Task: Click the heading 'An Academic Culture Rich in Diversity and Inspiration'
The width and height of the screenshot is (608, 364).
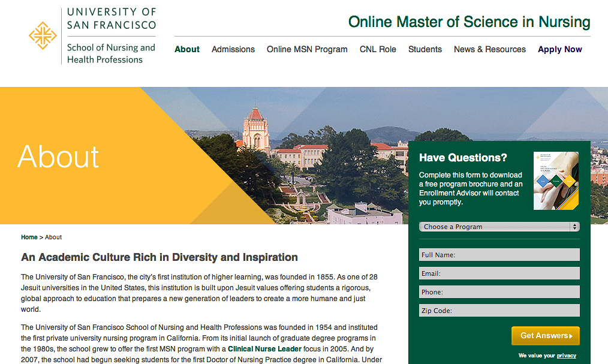Action: point(159,257)
